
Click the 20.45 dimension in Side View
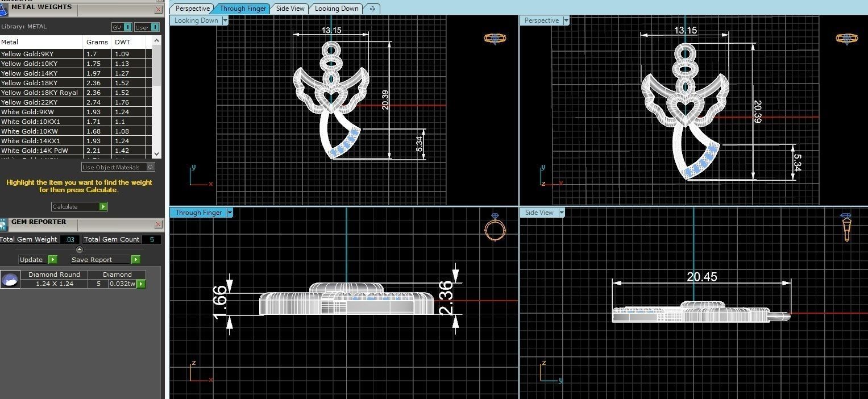[702, 277]
